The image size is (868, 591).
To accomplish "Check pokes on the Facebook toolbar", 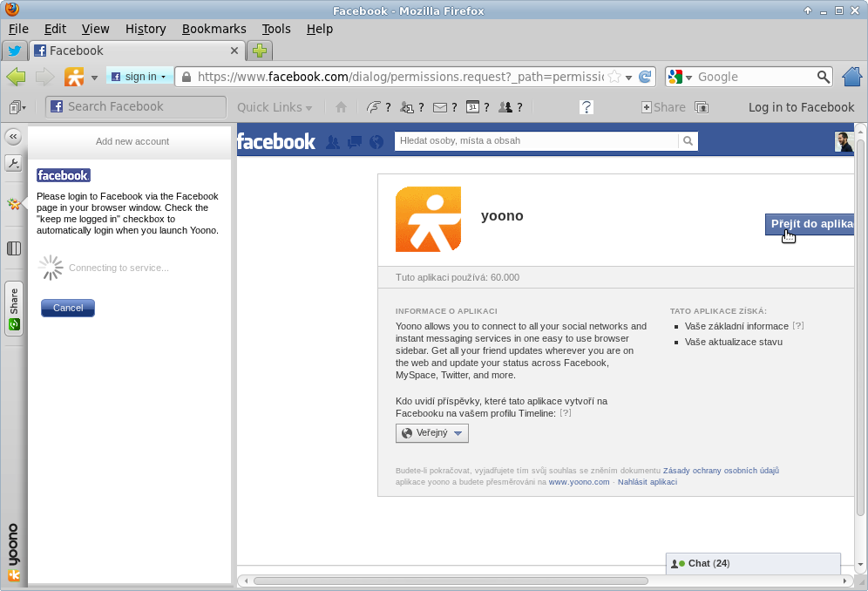I will coord(379,107).
